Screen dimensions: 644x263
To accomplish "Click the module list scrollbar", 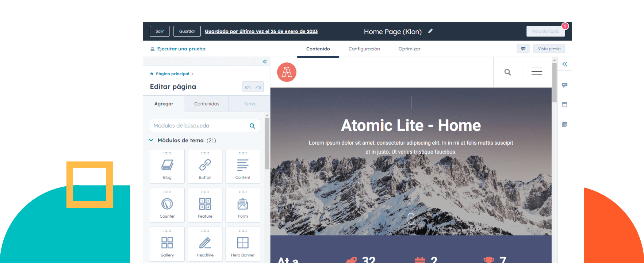I will (267, 143).
